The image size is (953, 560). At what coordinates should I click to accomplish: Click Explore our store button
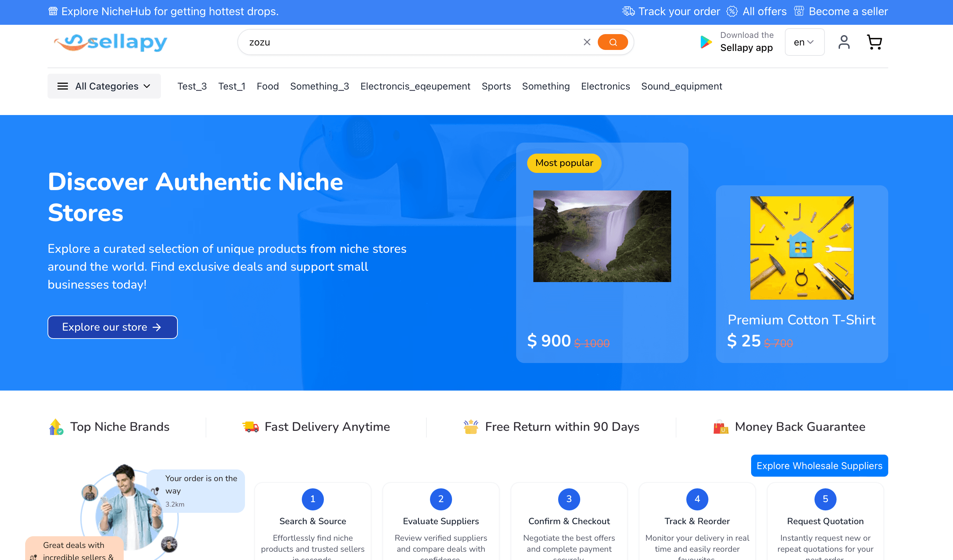click(112, 327)
